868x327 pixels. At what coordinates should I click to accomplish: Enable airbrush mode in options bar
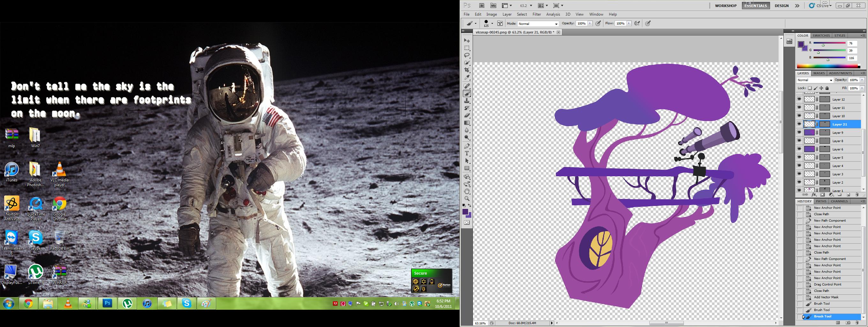tap(637, 24)
